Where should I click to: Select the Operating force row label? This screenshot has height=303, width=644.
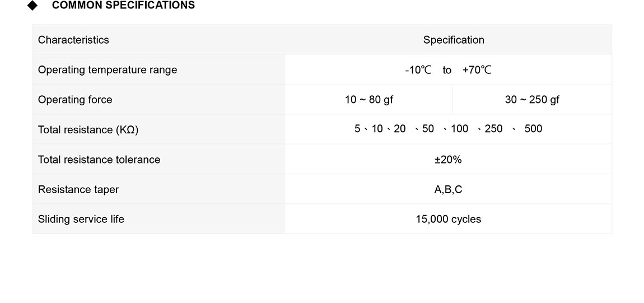pos(75,100)
